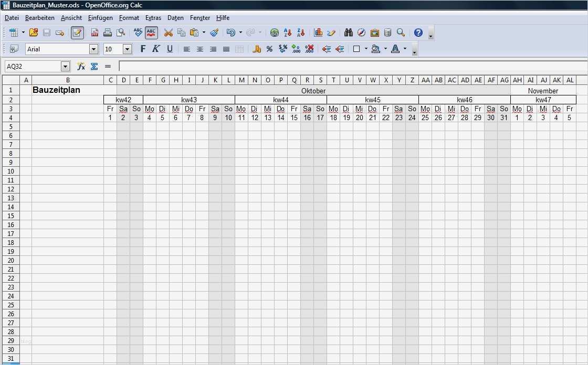Open the Borders dropdown arrow

[366, 49]
